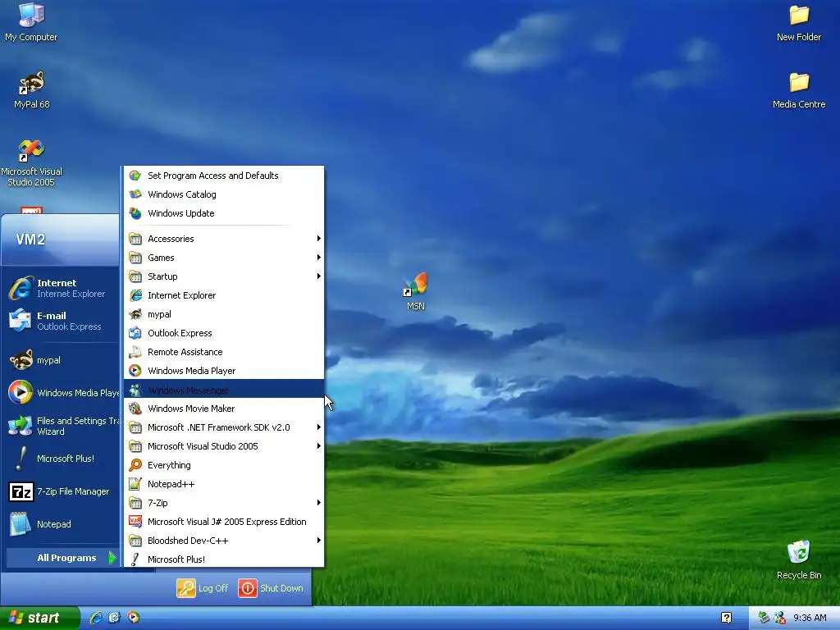Open Set Program Access and Defaults

coord(224,176)
